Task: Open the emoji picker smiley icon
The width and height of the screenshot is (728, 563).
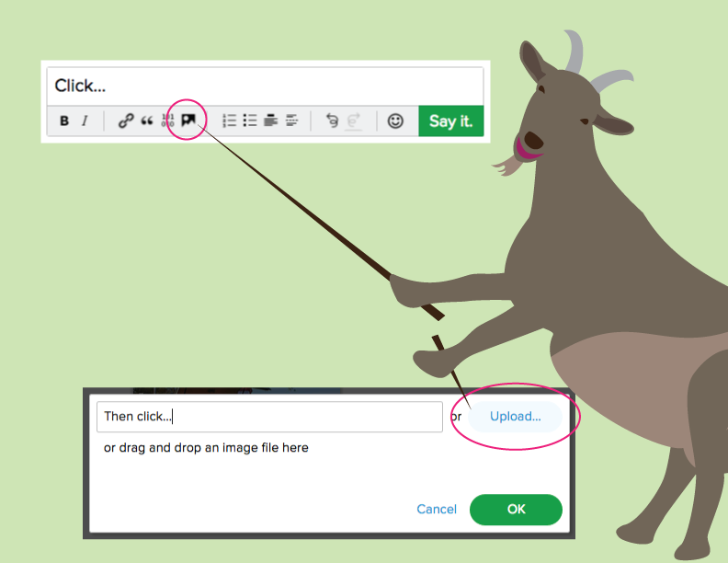Action: 395,121
